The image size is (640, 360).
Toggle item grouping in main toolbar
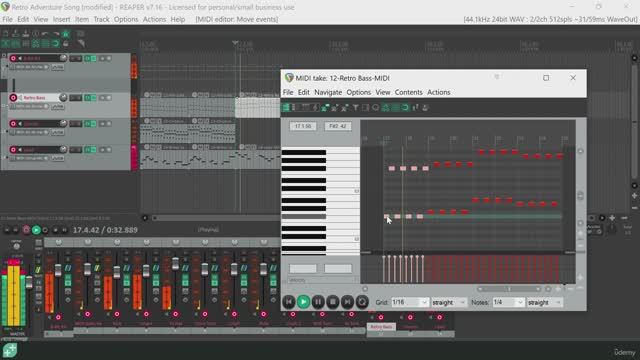[x=15, y=43]
